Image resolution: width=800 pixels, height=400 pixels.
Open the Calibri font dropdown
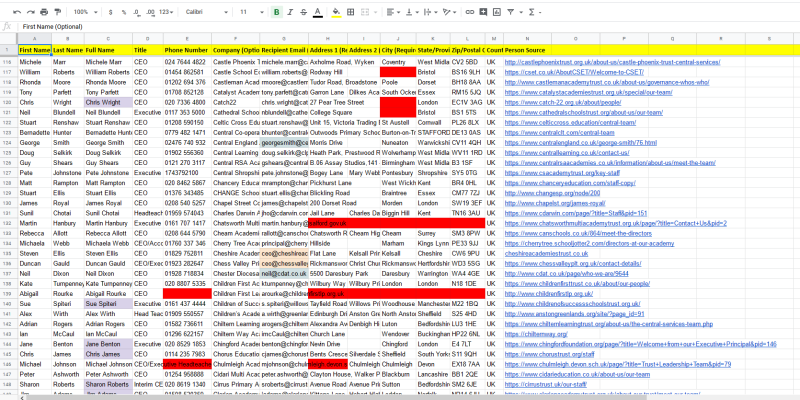207,12
